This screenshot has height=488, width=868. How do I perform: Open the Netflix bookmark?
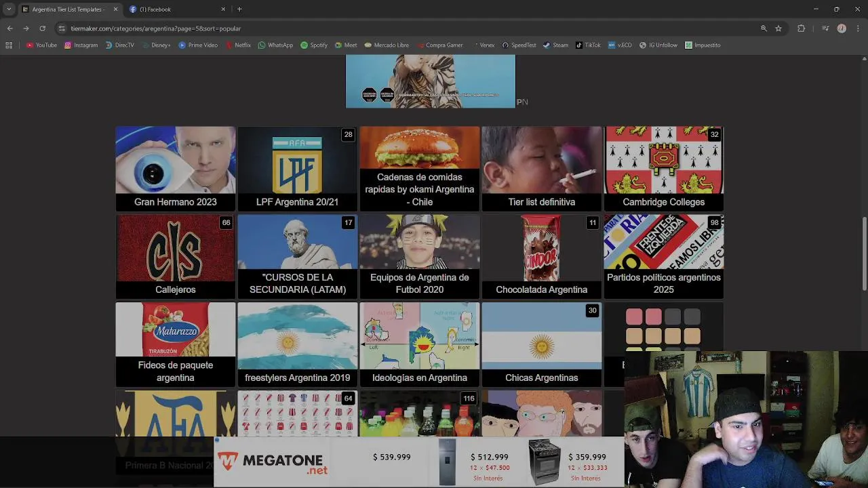point(237,45)
